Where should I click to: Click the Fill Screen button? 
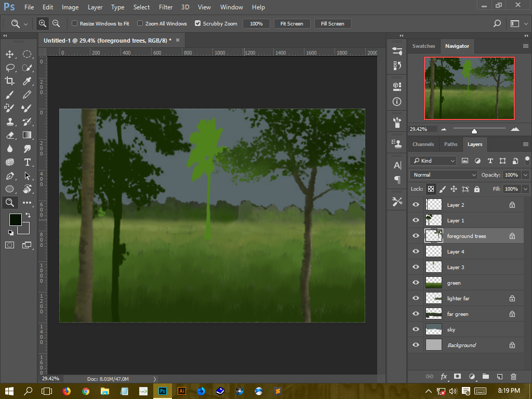click(x=332, y=23)
